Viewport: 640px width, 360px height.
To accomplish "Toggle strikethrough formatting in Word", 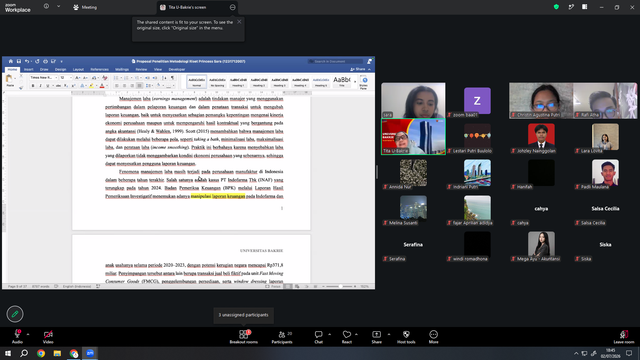I will pyautogui.click(x=58, y=86).
